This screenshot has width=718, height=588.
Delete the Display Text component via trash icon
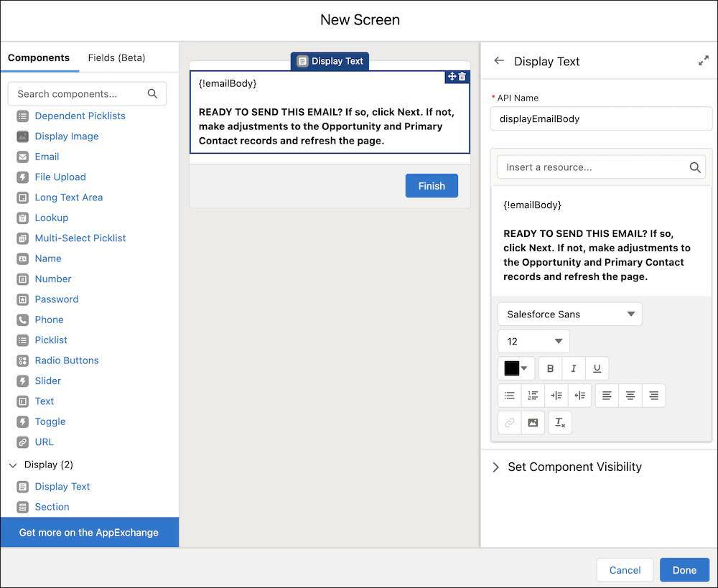pyautogui.click(x=460, y=76)
